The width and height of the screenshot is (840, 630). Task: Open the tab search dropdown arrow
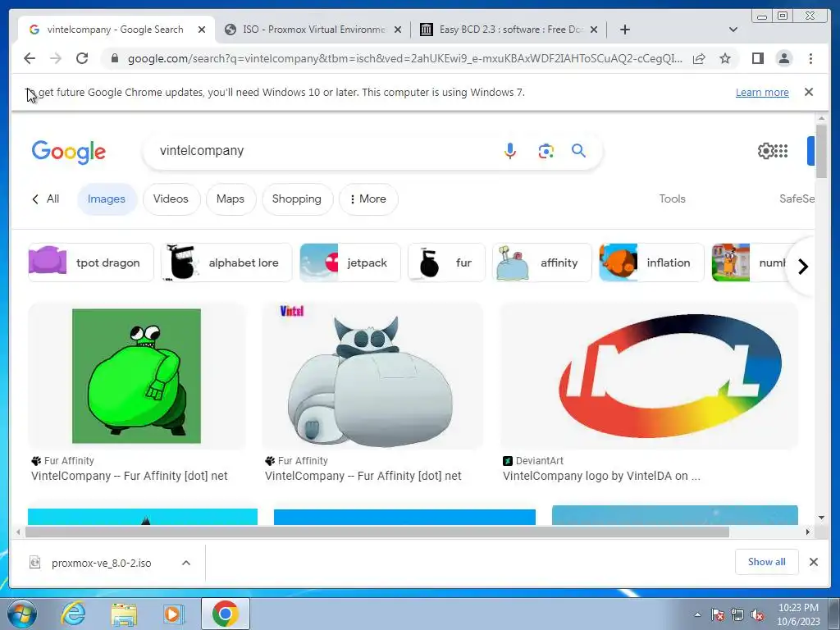733,30
